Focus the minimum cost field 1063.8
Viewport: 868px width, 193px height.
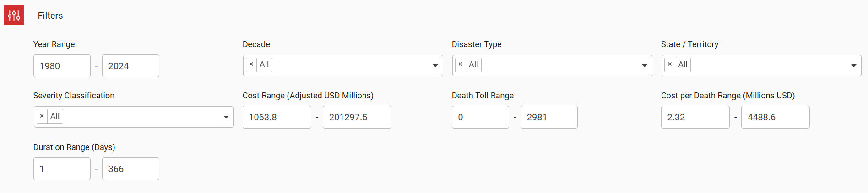coord(277,117)
